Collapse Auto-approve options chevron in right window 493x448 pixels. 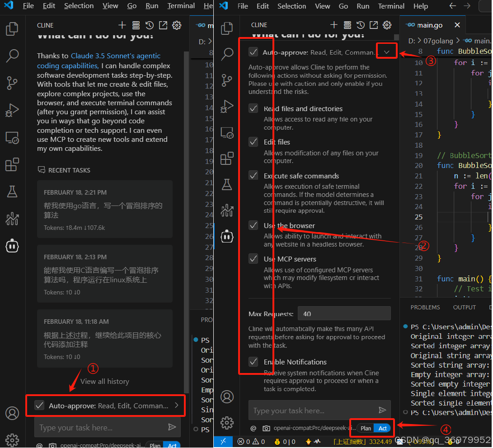coord(387,52)
